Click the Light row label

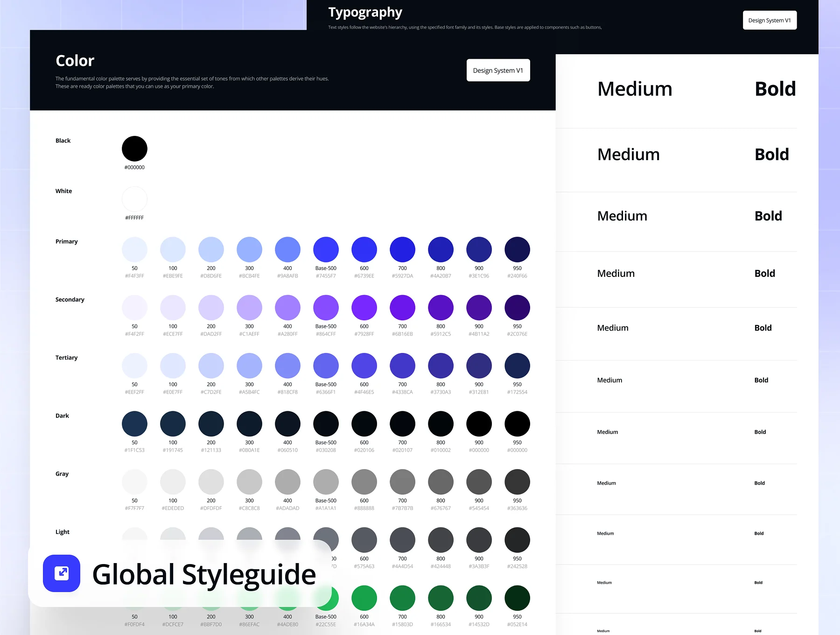tap(63, 532)
